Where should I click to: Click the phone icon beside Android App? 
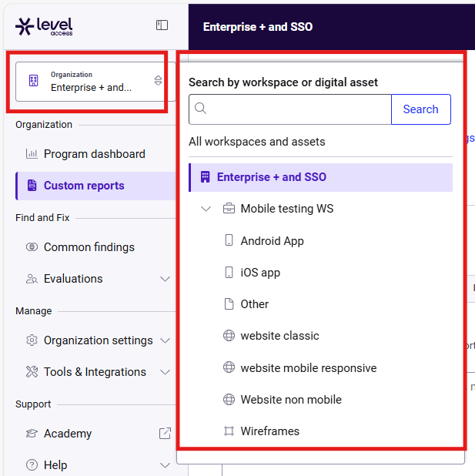229,240
